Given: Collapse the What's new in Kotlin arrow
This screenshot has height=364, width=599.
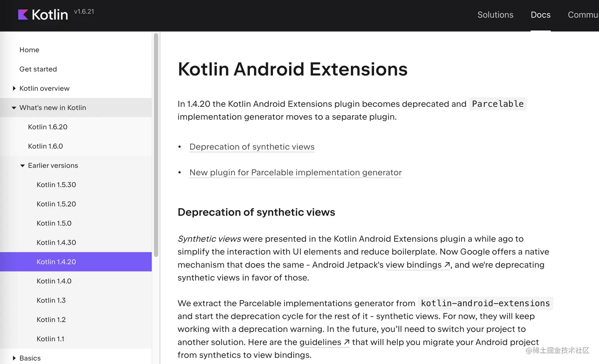Looking at the screenshot, I should coord(14,108).
